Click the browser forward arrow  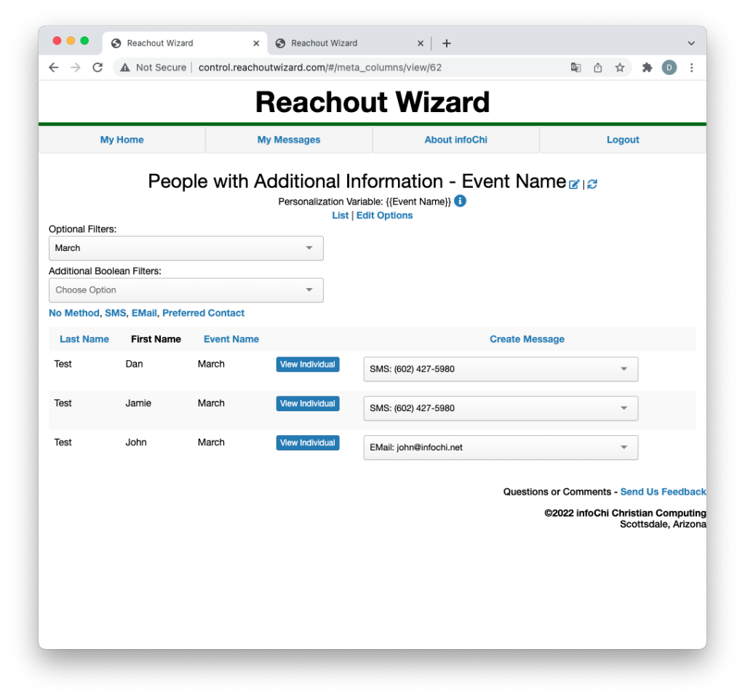pyautogui.click(x=76, y=68)
